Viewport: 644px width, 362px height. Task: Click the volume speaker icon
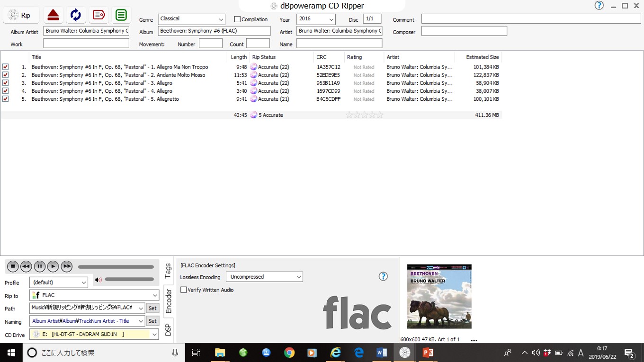(98, 280)
